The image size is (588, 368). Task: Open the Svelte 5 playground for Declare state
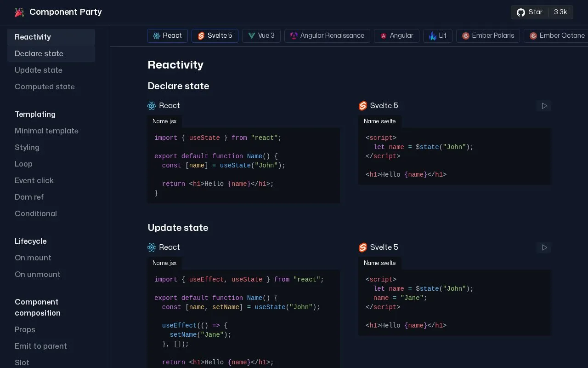tap(544, 106)
